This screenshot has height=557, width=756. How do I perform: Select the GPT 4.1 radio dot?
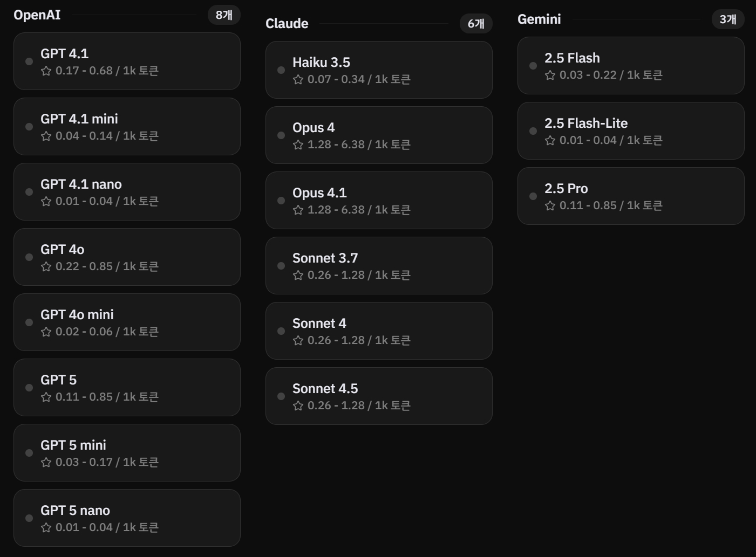point(29,61)
